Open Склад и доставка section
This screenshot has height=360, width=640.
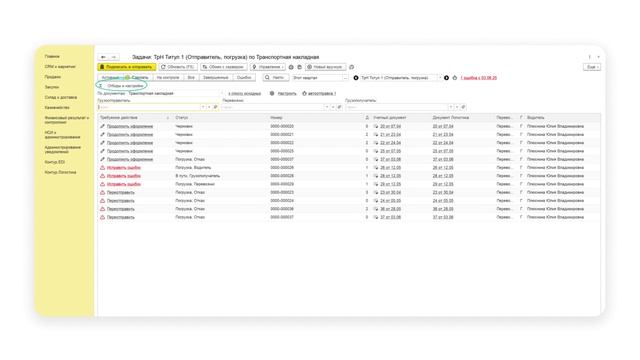61,97
